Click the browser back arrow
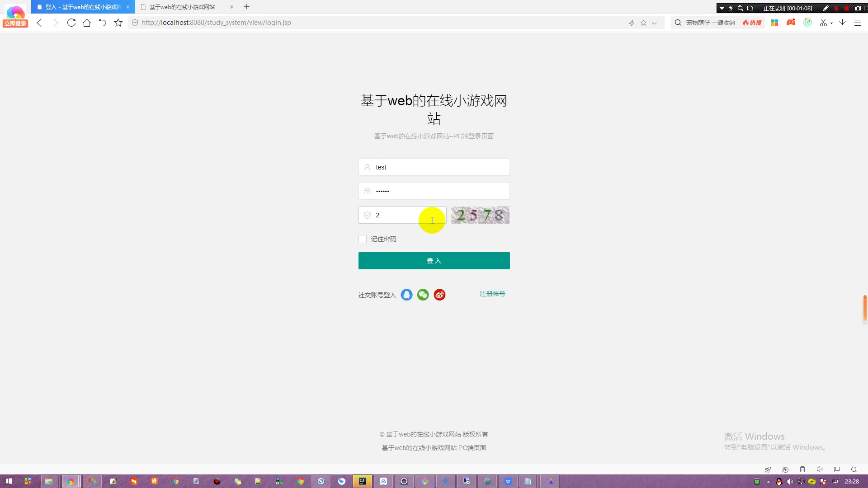 coord(39,23)
